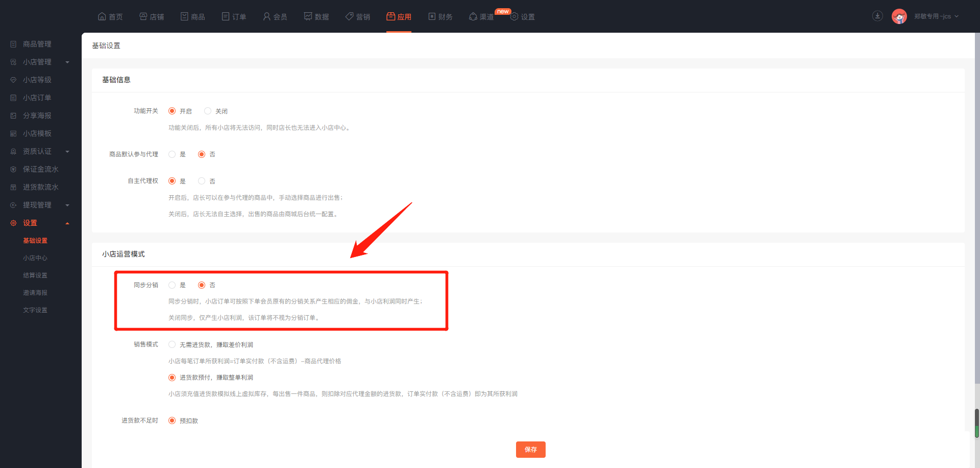
Task: Open 结算设置 in the settings submenu
Action: [x=35, y=275]
